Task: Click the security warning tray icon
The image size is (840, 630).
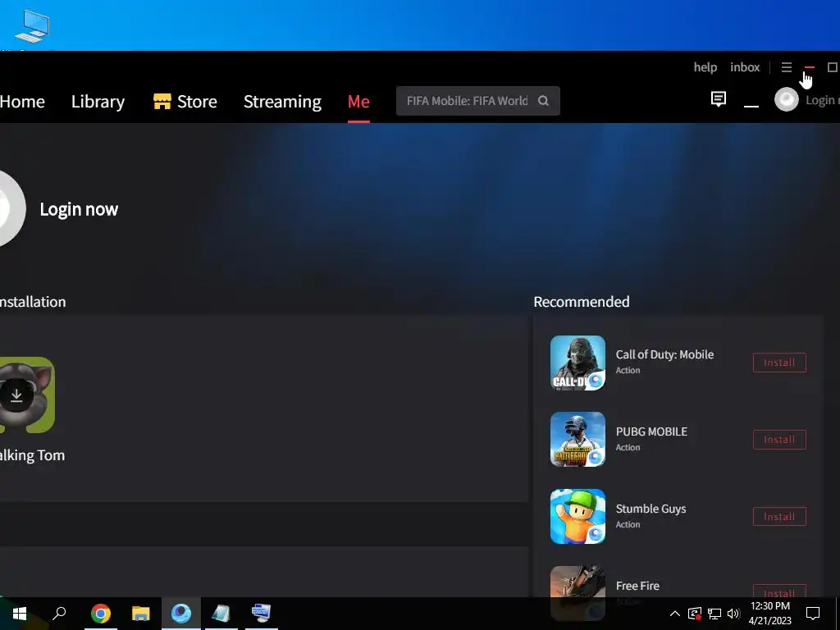Action: coord(695,614)
